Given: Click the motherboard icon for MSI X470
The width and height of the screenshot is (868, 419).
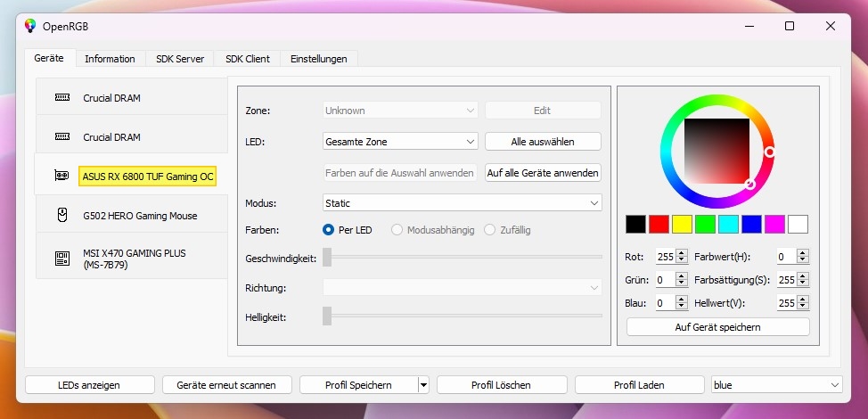Looking at the screenshot, I should [62, 259].
